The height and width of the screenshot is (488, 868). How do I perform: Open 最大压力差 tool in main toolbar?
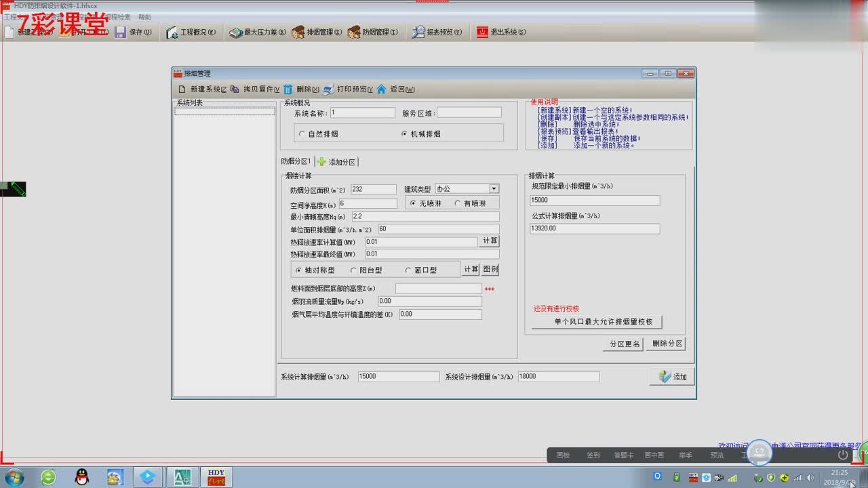tap(258, 32)
